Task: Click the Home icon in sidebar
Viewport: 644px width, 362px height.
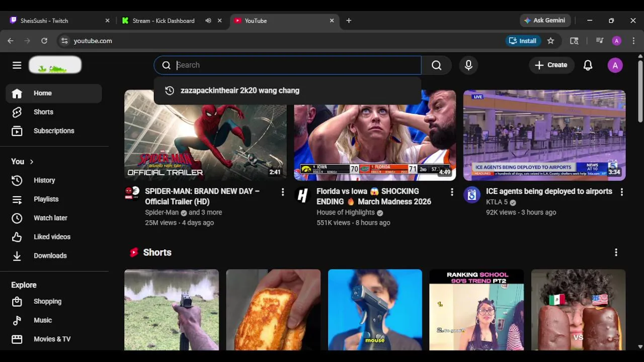Action: [x=17, y=94]
